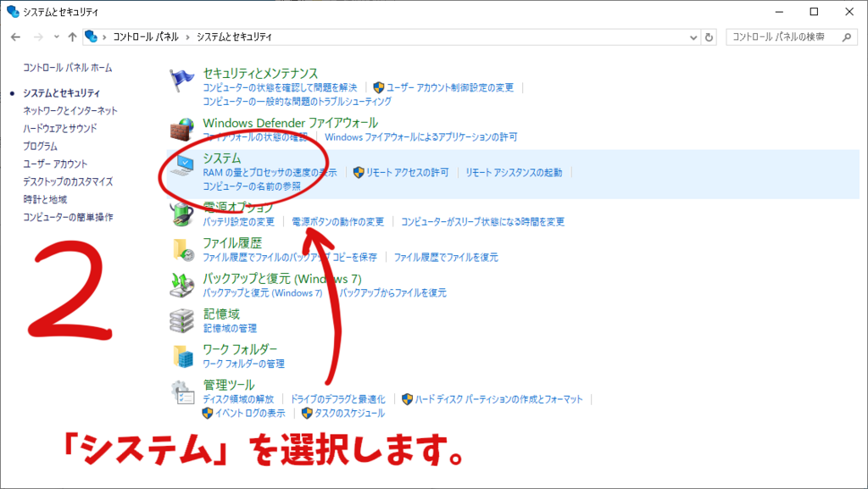Click the Work Folders icon
This screenshot has height=489, width=868.
pyautogui.click(x=181, y=356)
